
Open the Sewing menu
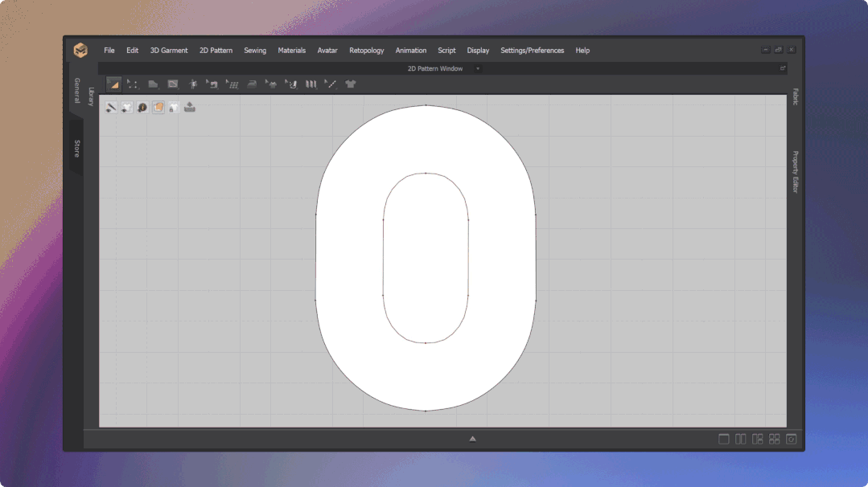point(255,51)
